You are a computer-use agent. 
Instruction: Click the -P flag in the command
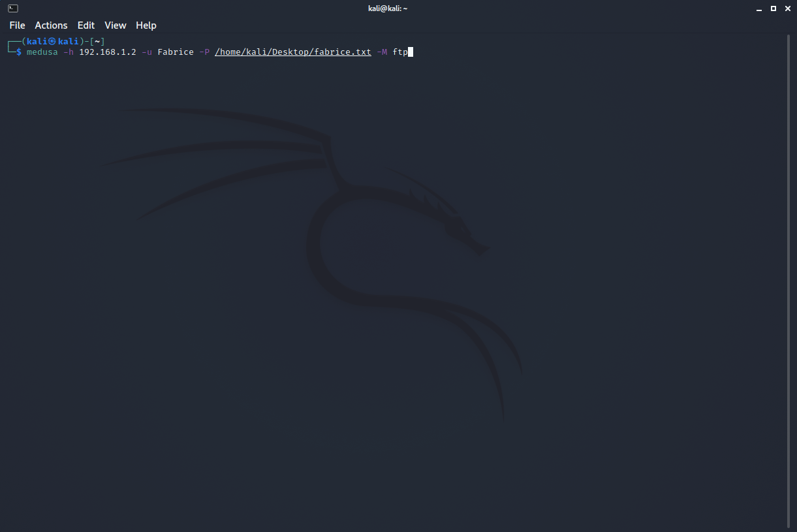pyautogui.click(x=204, y=52)
